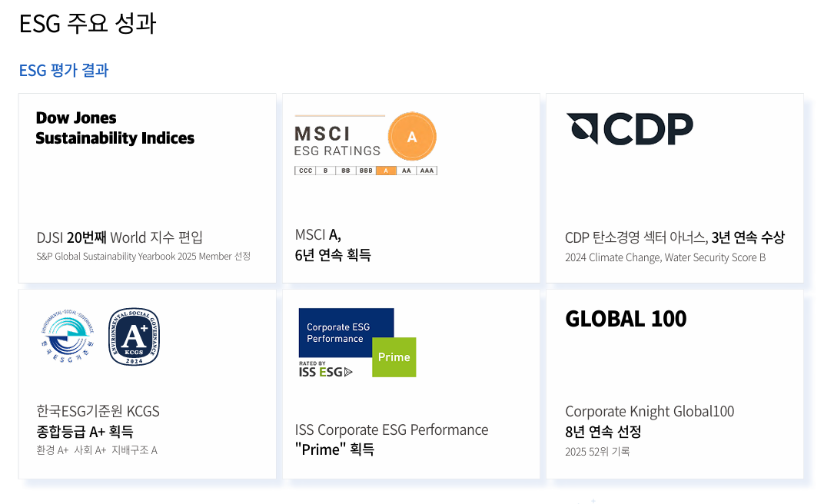Image resolution: width=824 pixels, height=504 pixels.
Task: Click 2024 Climate Change, Water Security Score B
Action: [x=666, y=257]
